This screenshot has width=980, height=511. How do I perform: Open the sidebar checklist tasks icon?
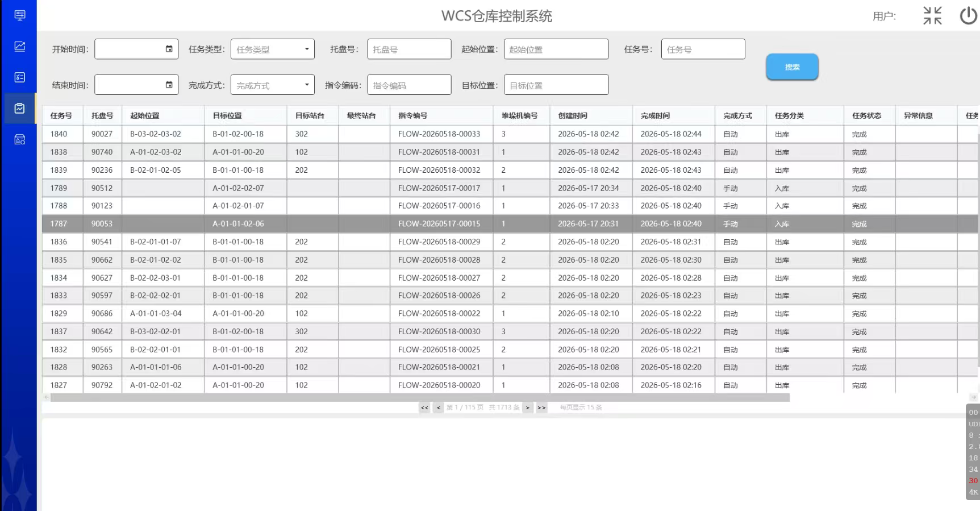(20, 77)
